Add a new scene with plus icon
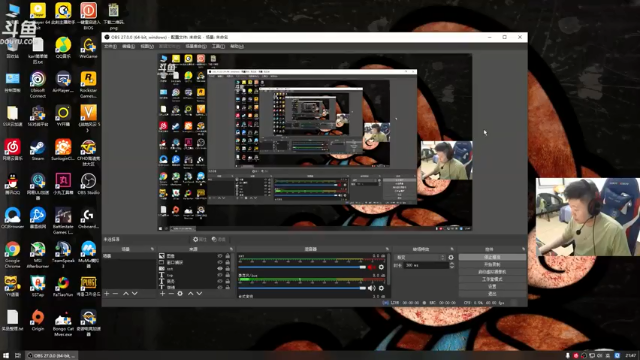This screenshot has width=640, height=360. point(107,293)
